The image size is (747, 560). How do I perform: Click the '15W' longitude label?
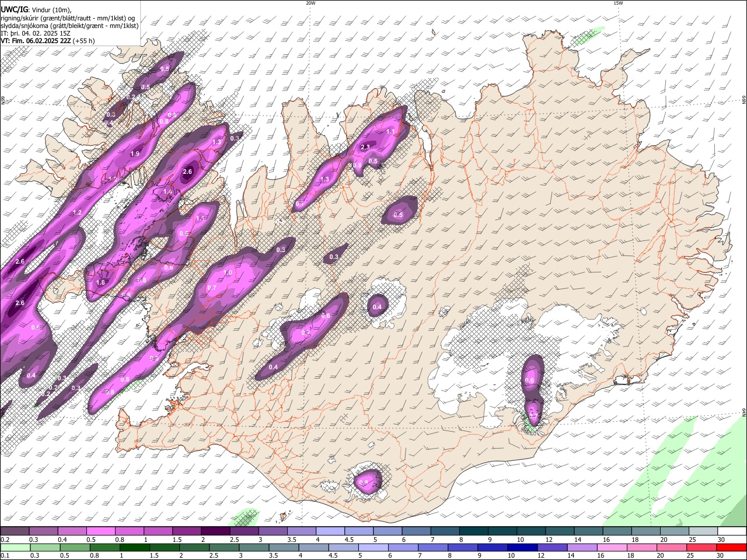[618, 3]
